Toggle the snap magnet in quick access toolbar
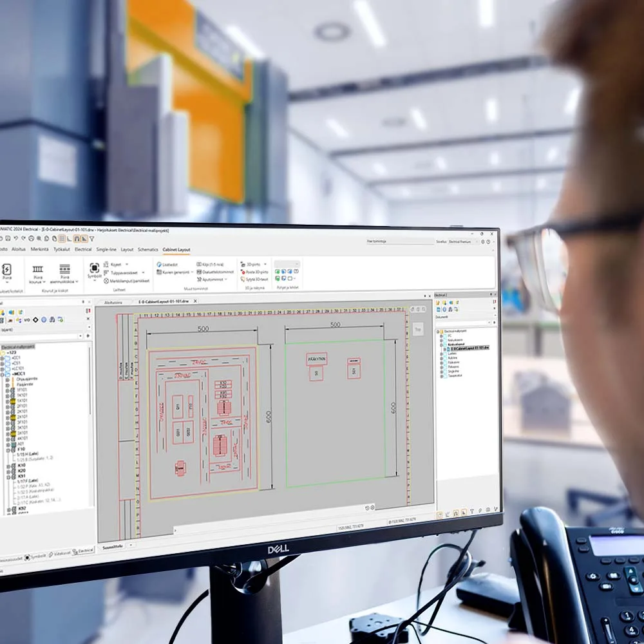This screenshot has width=644, height=644. click(x=457, y=513)
